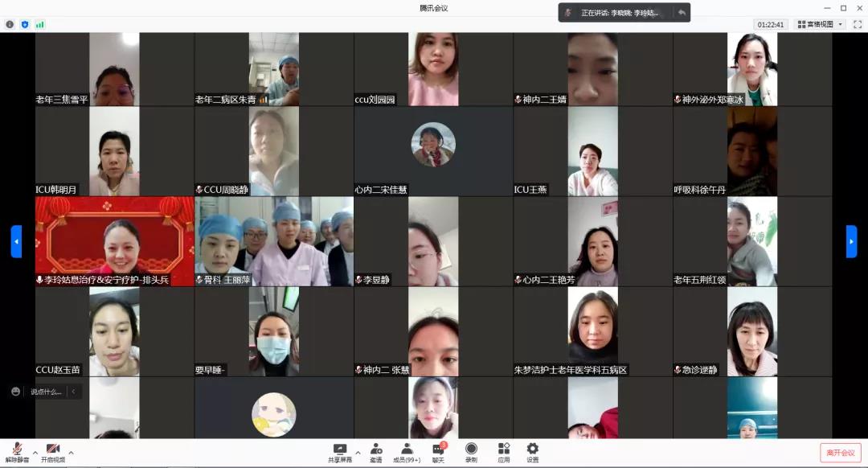Expand audio options arrow beside 解除静音
Screen dimensions: 868x468
35,452
